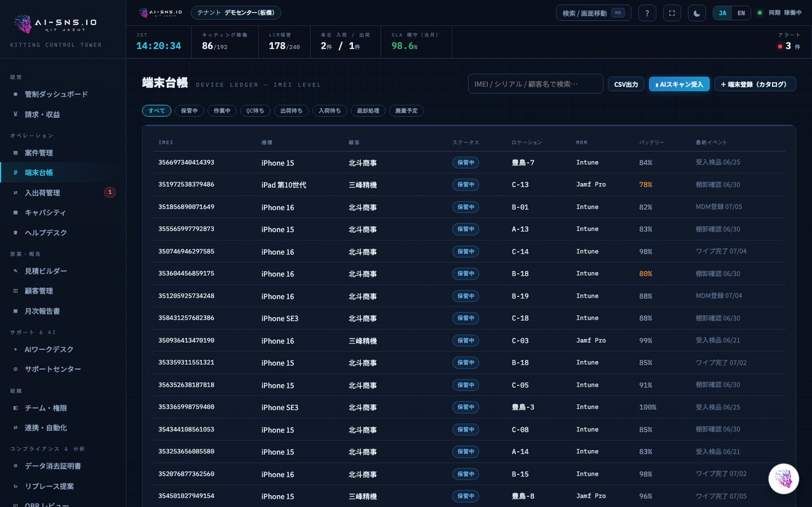Click the help question mark icon
The width and height of the screenshot is (812, 507).
click(647, 13)
